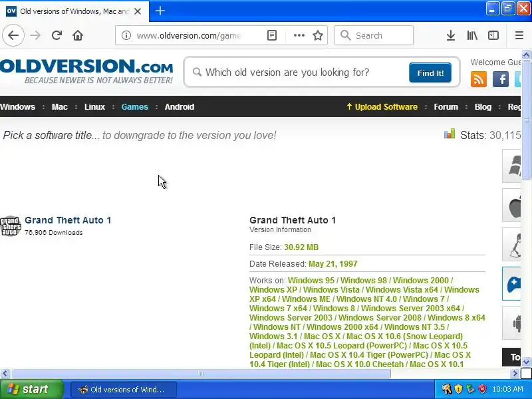This screenshot has width=532, height=399.
Task: Click the horizontal scrollbar right arrow
Action: (515, 374)
